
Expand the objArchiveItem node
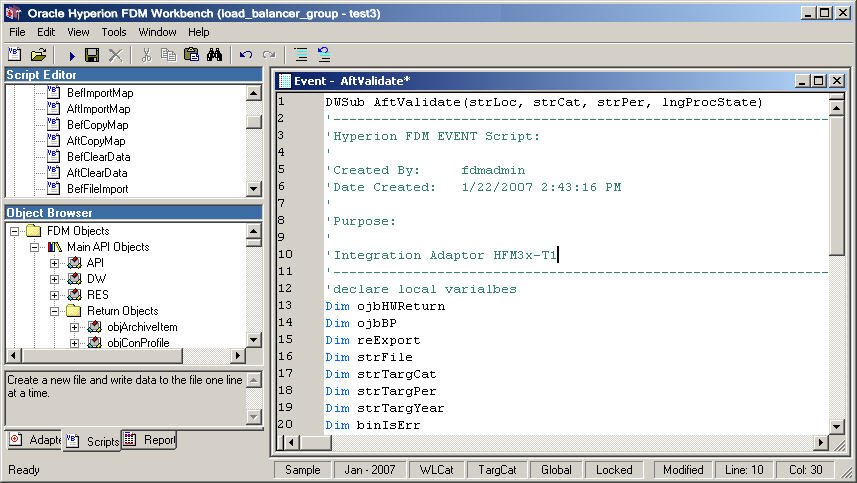coord(75,327)
